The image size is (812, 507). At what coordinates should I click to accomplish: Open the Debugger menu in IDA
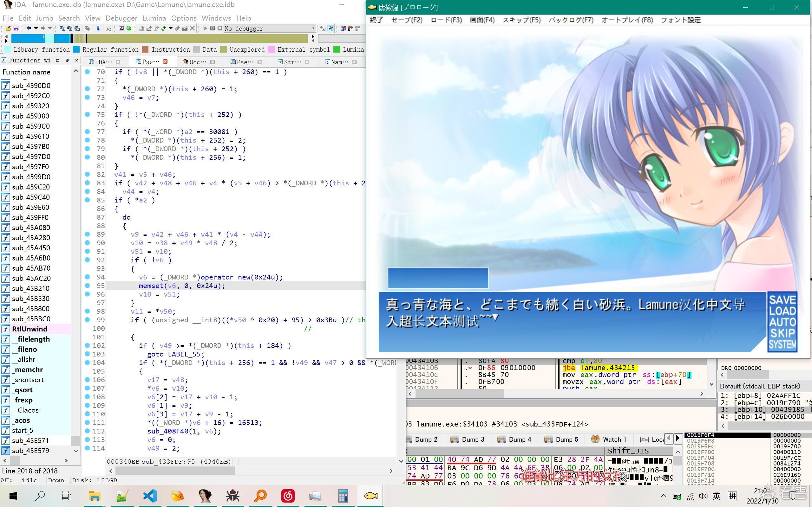(x=121, y=18)
